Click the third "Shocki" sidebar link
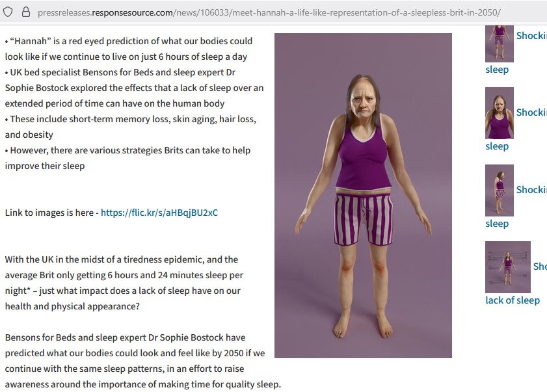 coord(531,190)
